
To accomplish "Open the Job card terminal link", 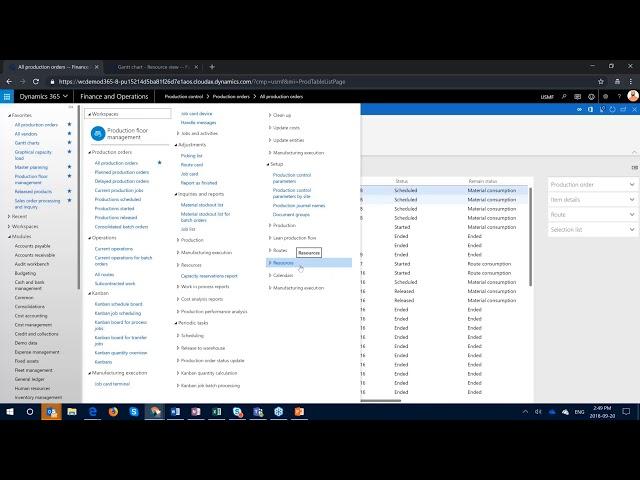I will [112, 384].
